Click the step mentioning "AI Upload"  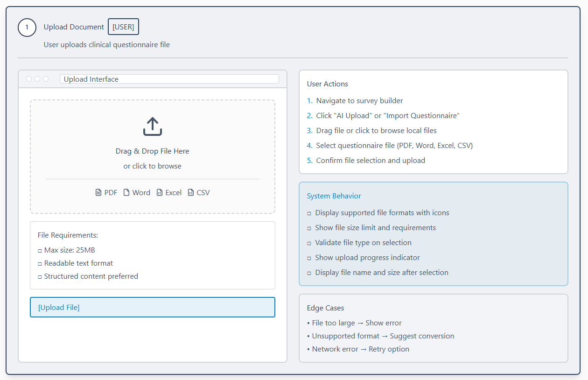pos(388,115)
